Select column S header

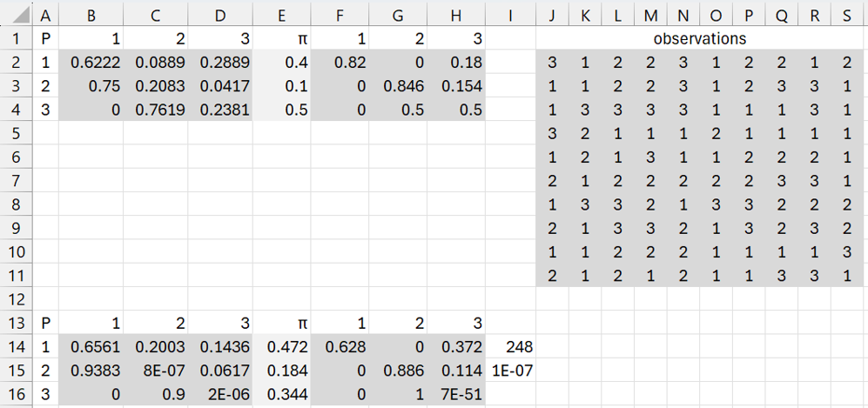click(847, 16)
